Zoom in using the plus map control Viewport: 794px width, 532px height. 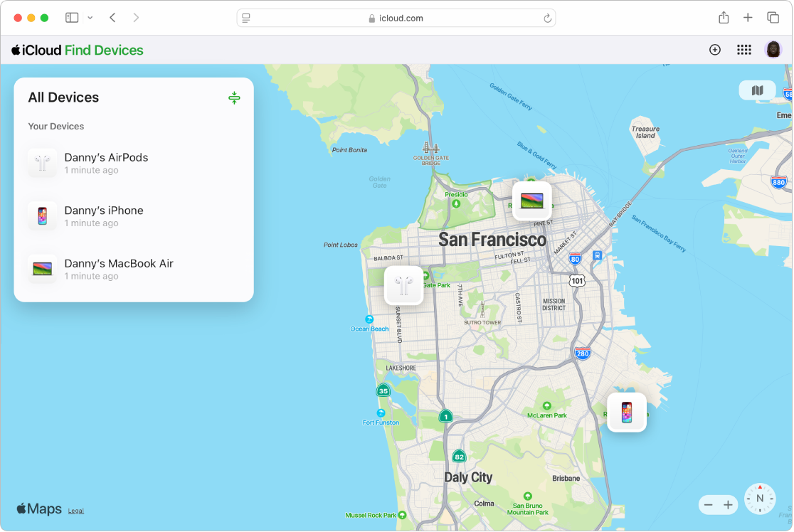(729, 504)
